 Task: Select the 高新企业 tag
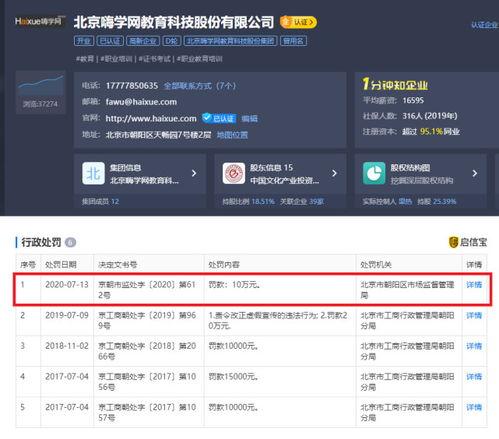tap(143, 41)
